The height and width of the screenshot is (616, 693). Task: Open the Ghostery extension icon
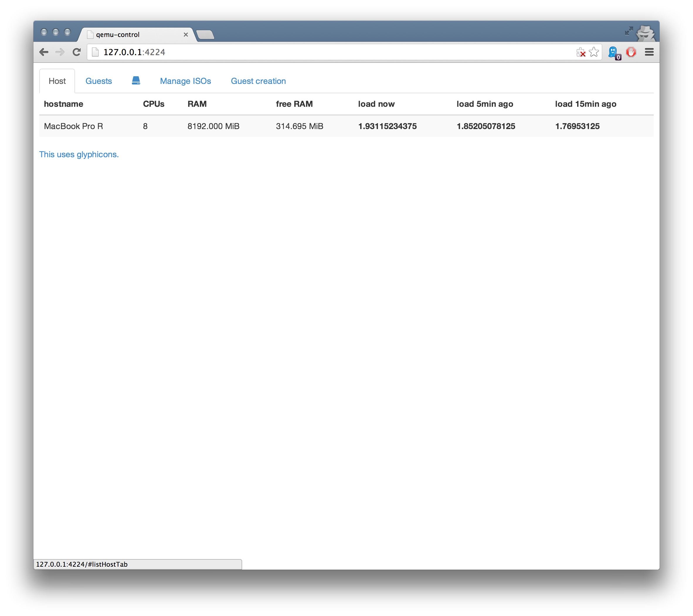[x=613, y=52]
